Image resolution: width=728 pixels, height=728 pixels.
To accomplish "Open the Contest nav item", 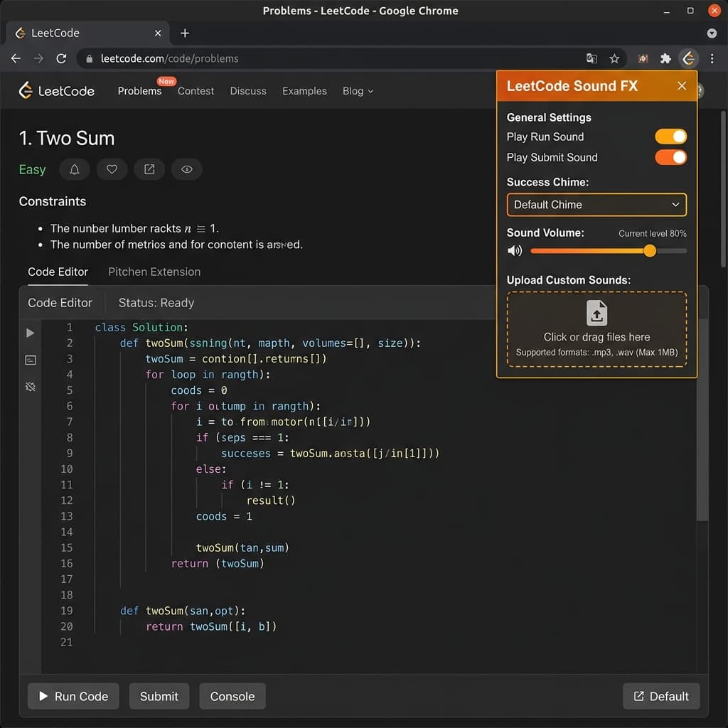I will 196,91.
